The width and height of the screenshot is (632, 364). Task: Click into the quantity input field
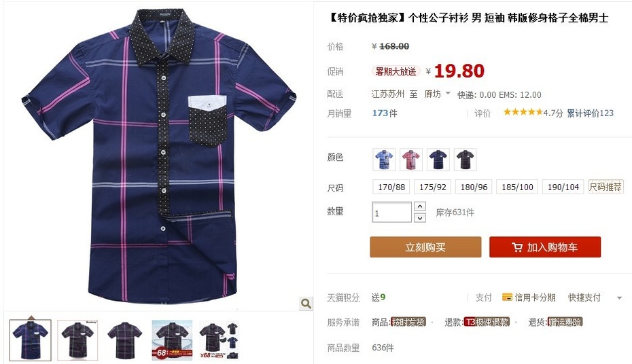[392, 212]
